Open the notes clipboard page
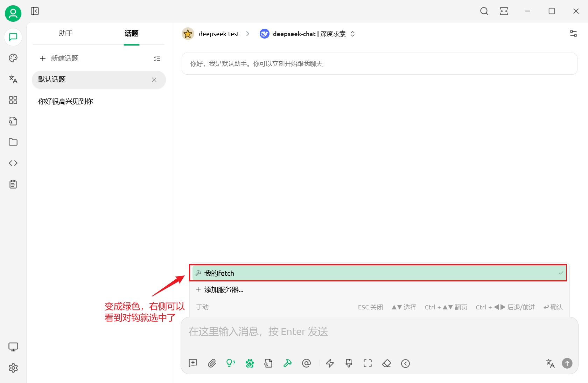 tap(13, 184)
